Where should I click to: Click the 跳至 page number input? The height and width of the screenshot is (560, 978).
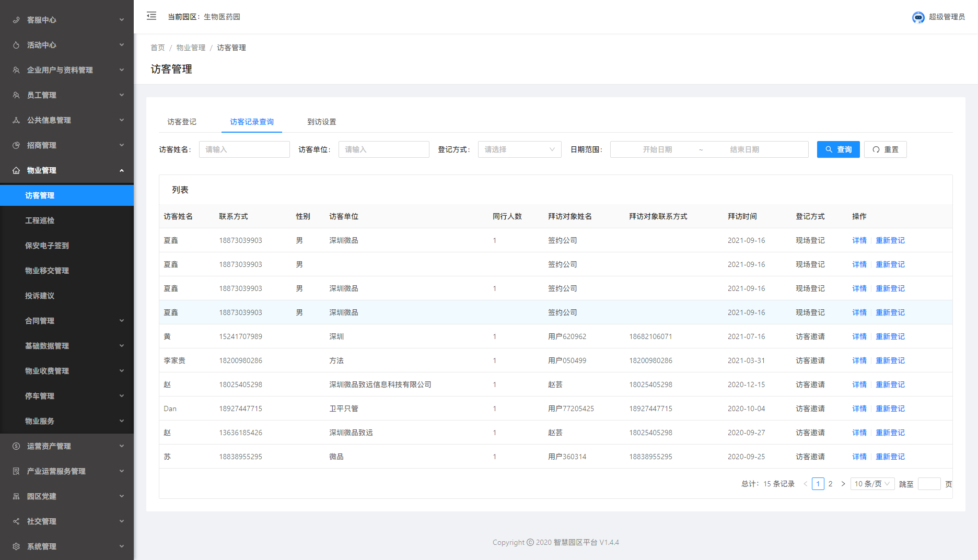(929, 484)
